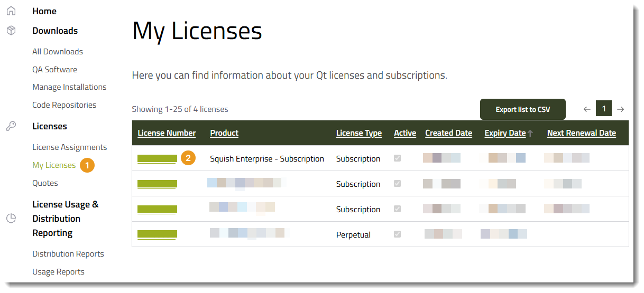The width and height of the screenshot is (644, 293).
Task: Go to previous page with left arrow
Action: pos(587,109)
